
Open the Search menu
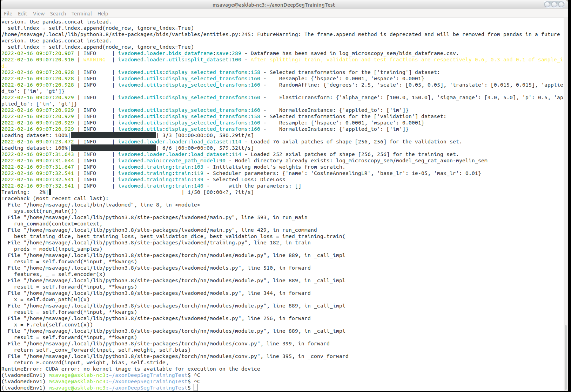point(58,13)
